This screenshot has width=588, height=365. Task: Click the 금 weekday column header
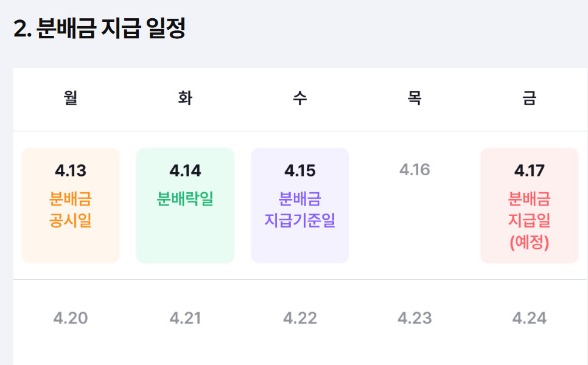pos(529,99)
